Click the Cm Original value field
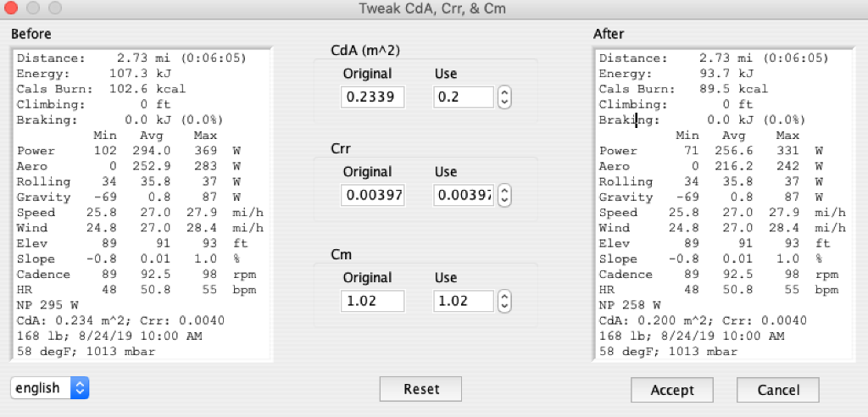Image resolution: width=868 pixels, height=417 pixels. (x=373, y=301)
